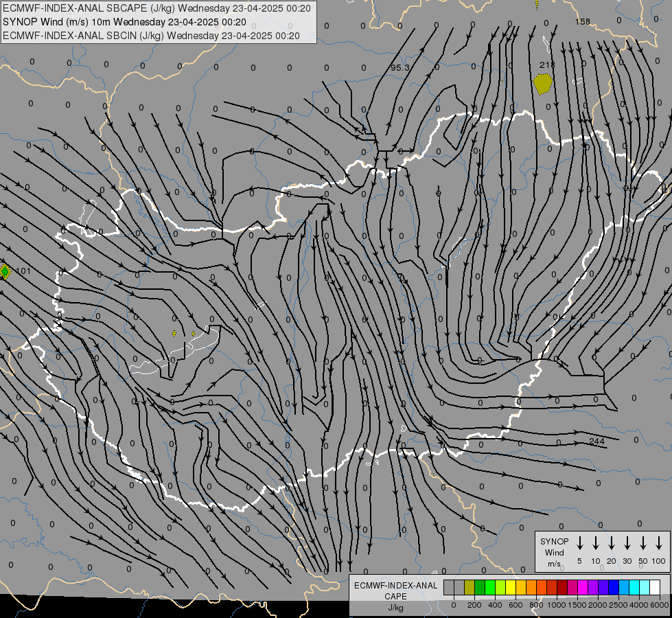The width and height of the screenshot is (672, 618).
Task: Click the SYNOP Wind 10m title line
Action: pyautogui.click(x=125, y=22)
